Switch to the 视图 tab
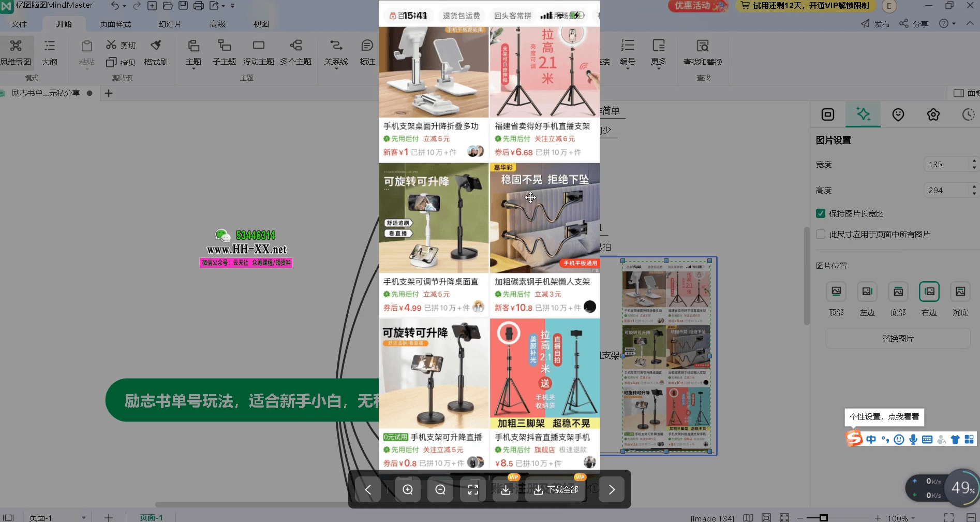Screen dimensions: 980x522 click(261, 24)
